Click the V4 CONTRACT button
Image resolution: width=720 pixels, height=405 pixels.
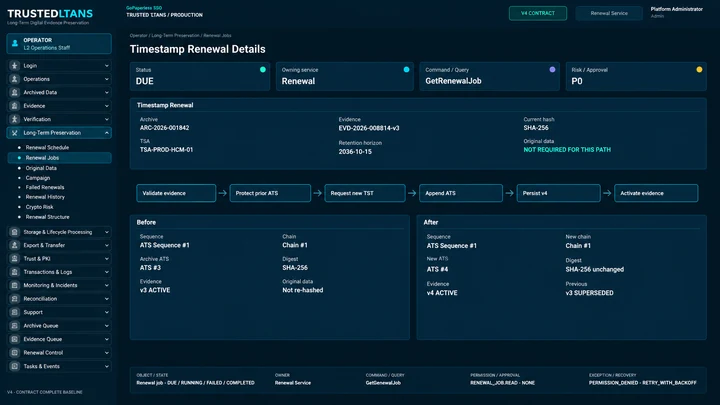[538, 13]
